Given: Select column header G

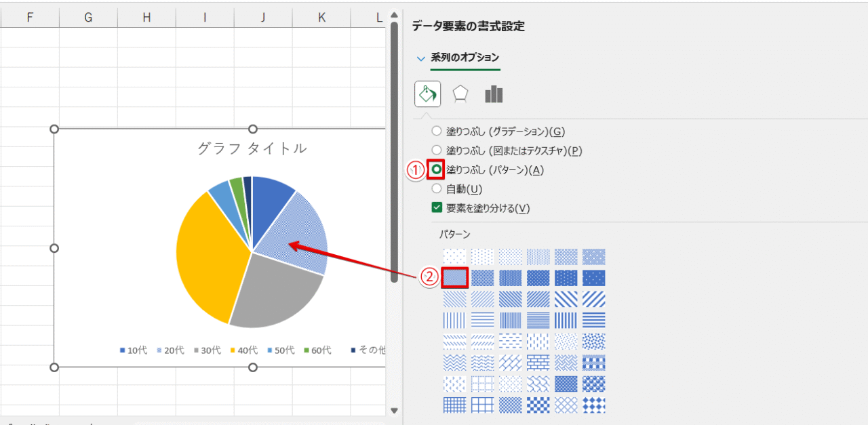Looking at the screenshot, I should click(88, 18).
